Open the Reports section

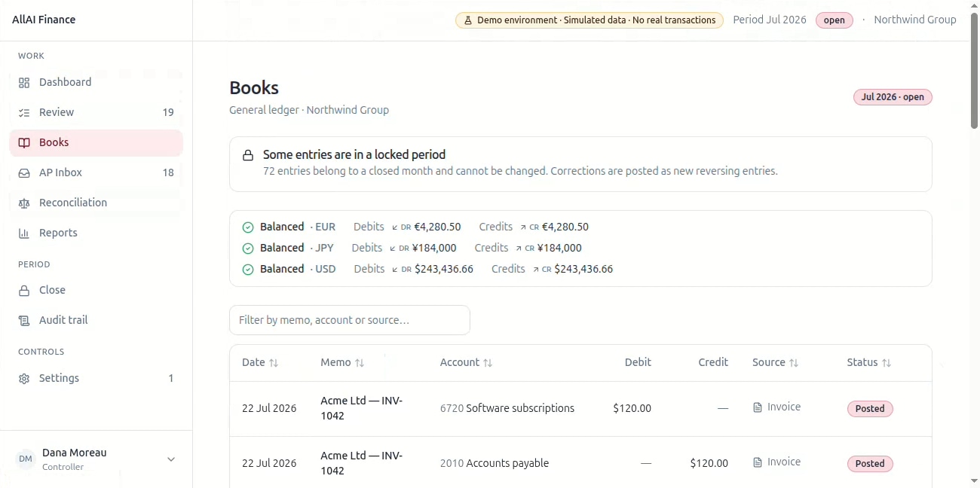[x=96, y=233]
